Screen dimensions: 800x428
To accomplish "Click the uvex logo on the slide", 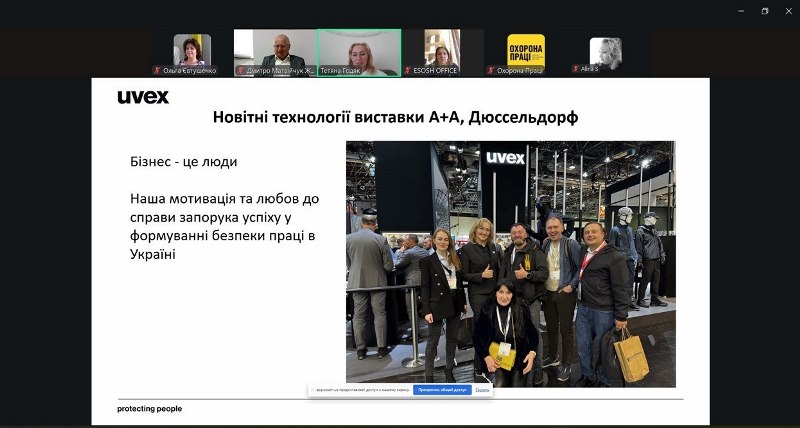I will tap(143, 97).
